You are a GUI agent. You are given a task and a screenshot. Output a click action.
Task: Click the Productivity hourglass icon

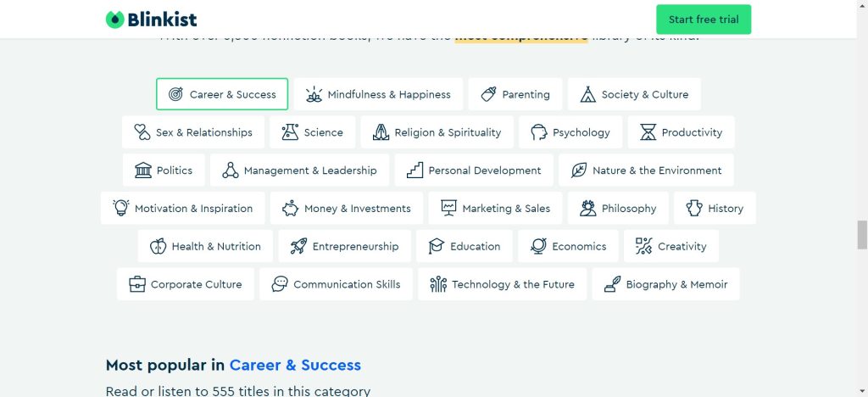(648, 132)
